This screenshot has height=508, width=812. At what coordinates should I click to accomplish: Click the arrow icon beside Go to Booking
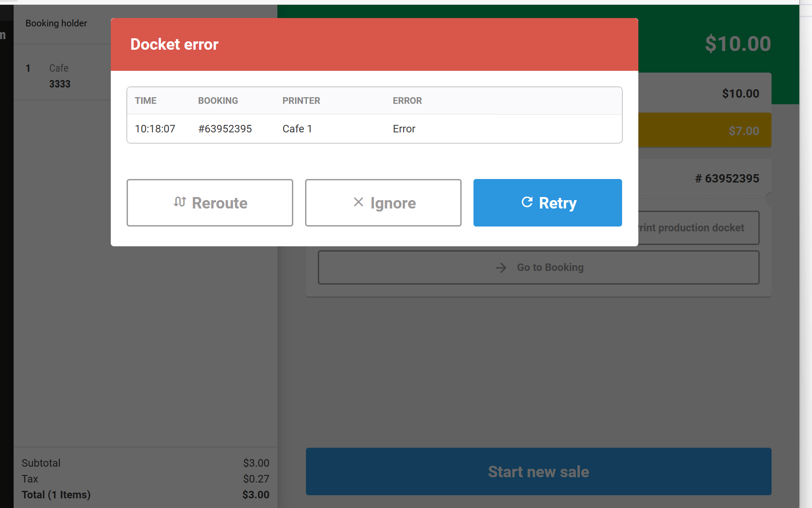click(501, 268)
